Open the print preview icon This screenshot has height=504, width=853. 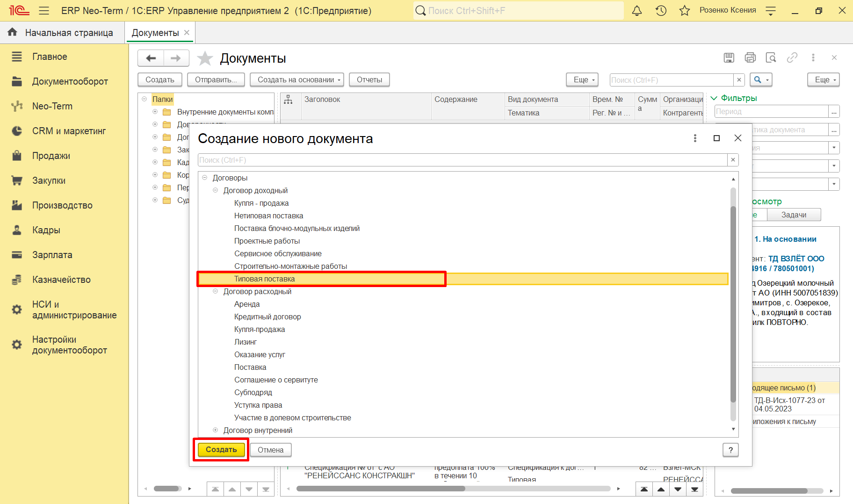771,58
